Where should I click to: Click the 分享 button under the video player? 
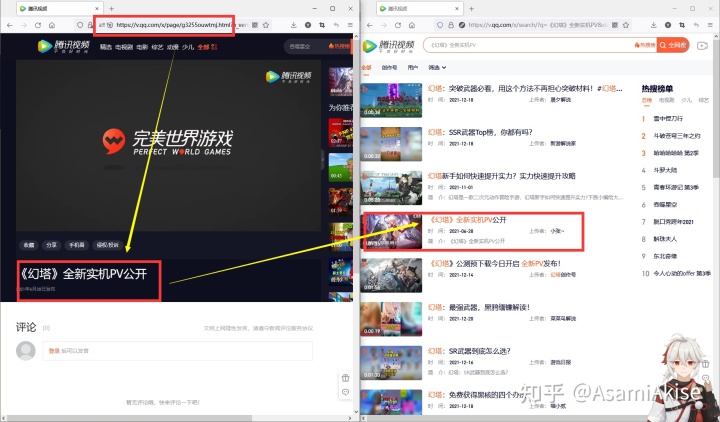click(x=51, y=245)
